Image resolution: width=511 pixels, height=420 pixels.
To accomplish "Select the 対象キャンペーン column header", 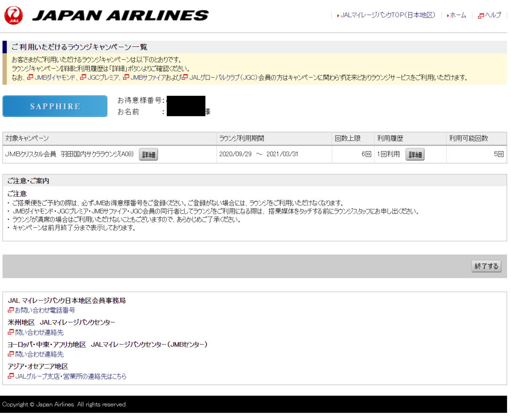I will point(109,138).
